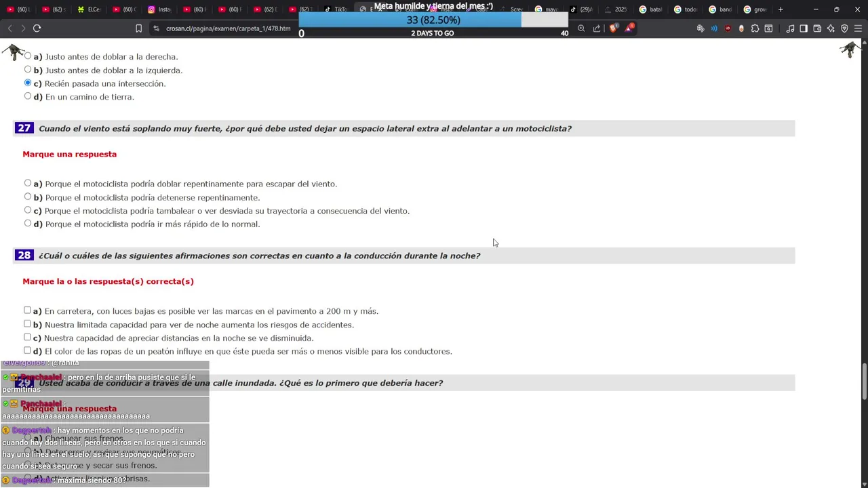
Task: Switch to the Google 'batal' tab
Action: pos(651,9)
